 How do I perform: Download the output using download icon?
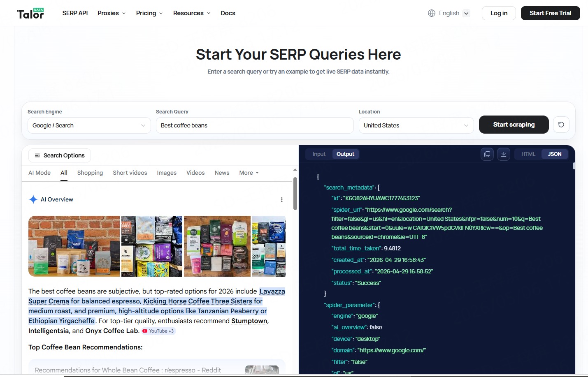click(x=504, y=154)
